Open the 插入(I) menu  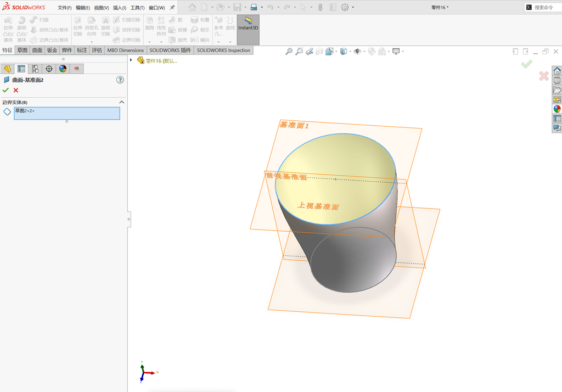tap(120, 8)
